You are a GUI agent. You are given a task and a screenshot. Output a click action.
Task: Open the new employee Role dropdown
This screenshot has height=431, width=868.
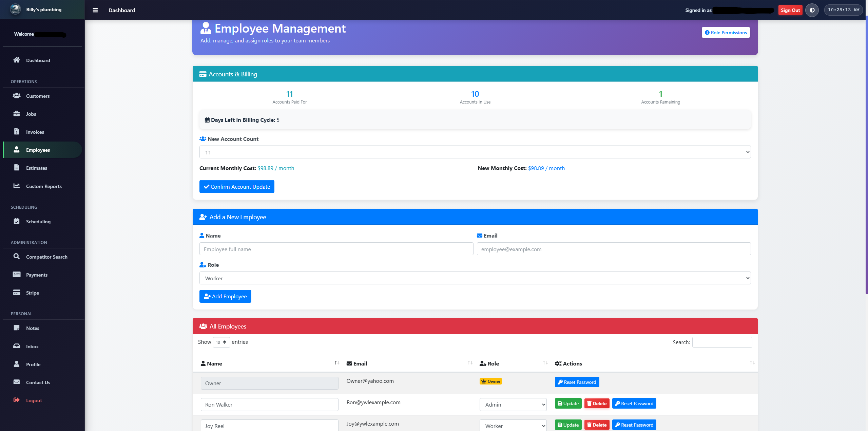tap(475, 278)
